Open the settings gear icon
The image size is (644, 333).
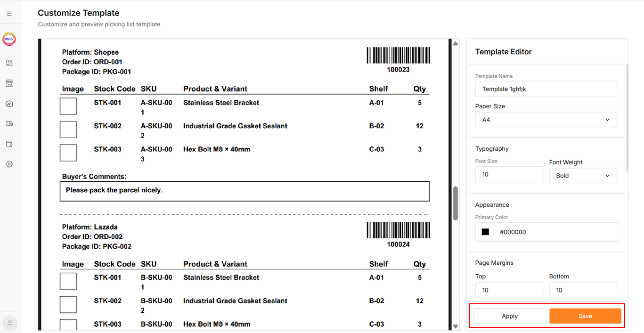point(9,164)
